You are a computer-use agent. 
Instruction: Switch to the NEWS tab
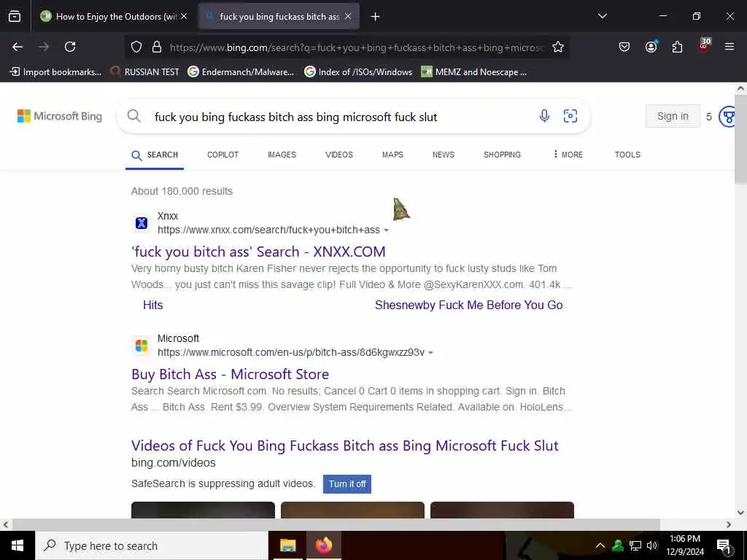(444, 155)
